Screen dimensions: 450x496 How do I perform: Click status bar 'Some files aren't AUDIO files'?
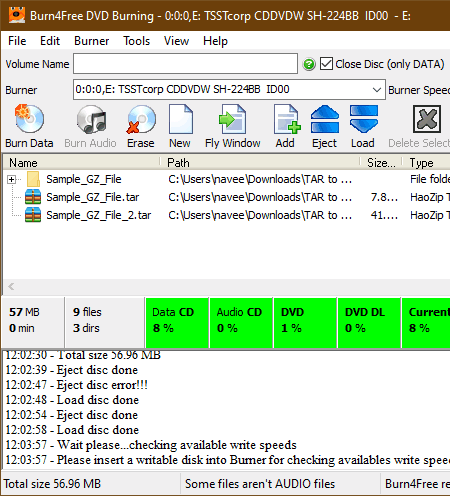tap(260, 484)
